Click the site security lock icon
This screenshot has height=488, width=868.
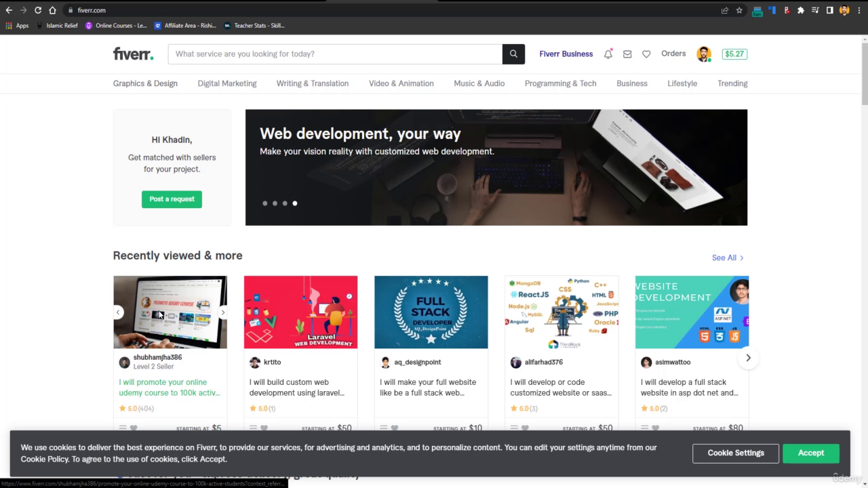(x=71, y=10)
